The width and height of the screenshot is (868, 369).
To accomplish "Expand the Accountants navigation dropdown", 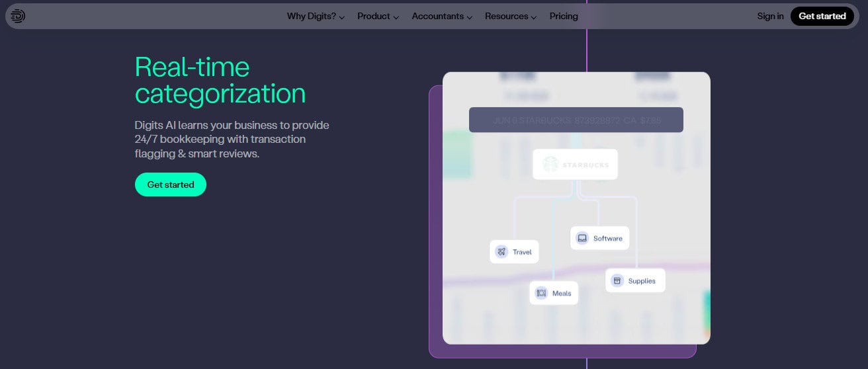I will [x=441, y=17].
